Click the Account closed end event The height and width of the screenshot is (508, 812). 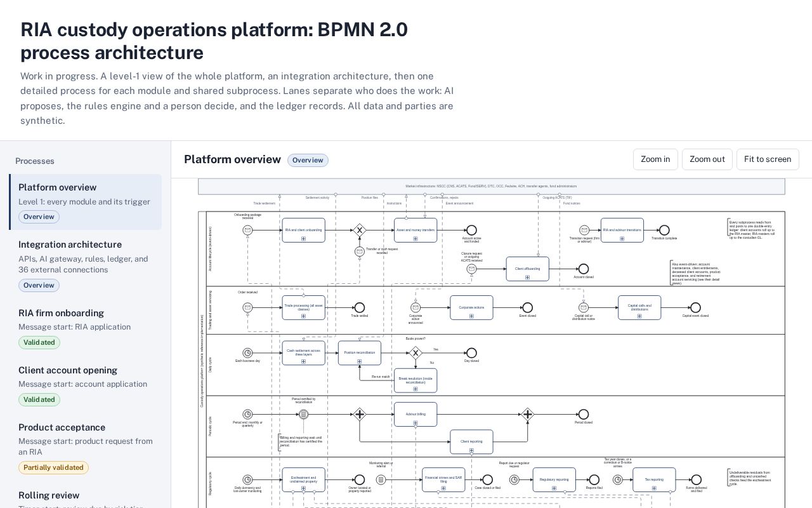584,269
